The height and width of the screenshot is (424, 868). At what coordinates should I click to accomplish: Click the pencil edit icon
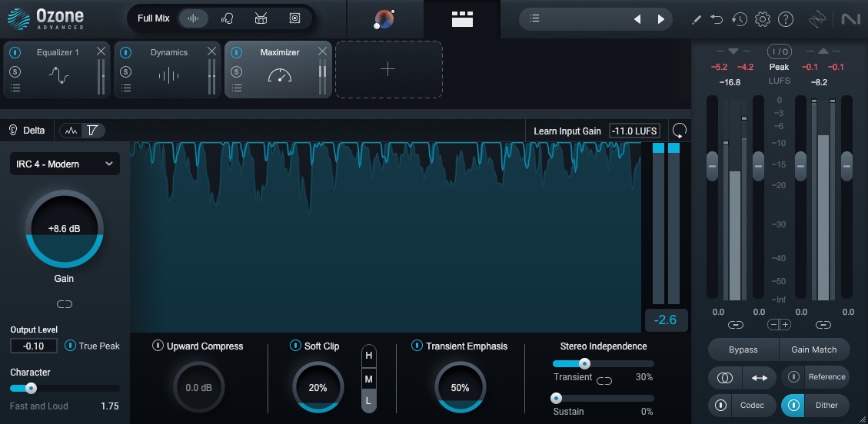pyautogui.click(x=697, y=19)
